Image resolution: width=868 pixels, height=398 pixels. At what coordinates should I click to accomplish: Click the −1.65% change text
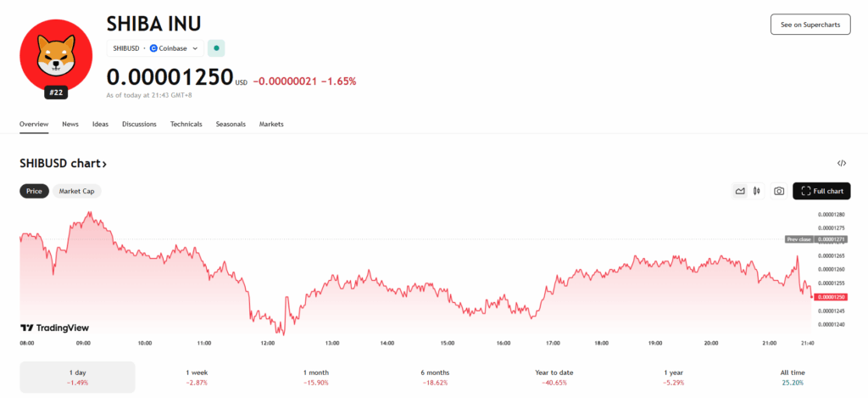(339, 81)
